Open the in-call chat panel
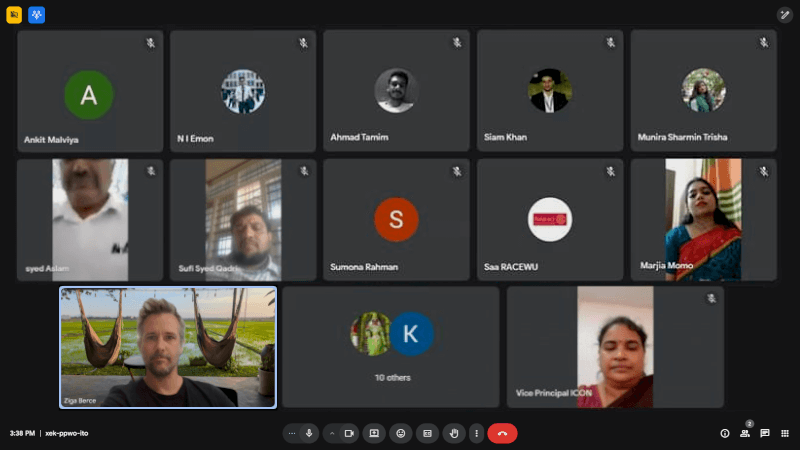This screenshot has width=800, height=450. click(765, 433)
